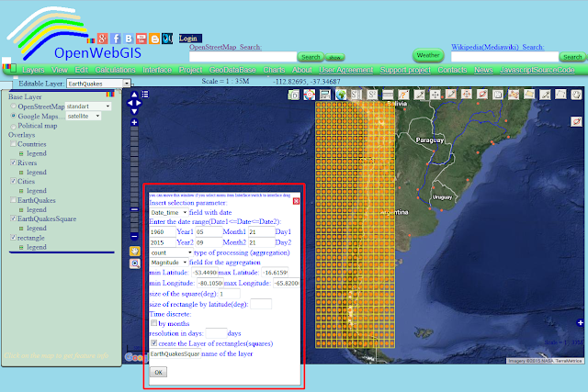Open the Layers menu

tap(33, 70)
